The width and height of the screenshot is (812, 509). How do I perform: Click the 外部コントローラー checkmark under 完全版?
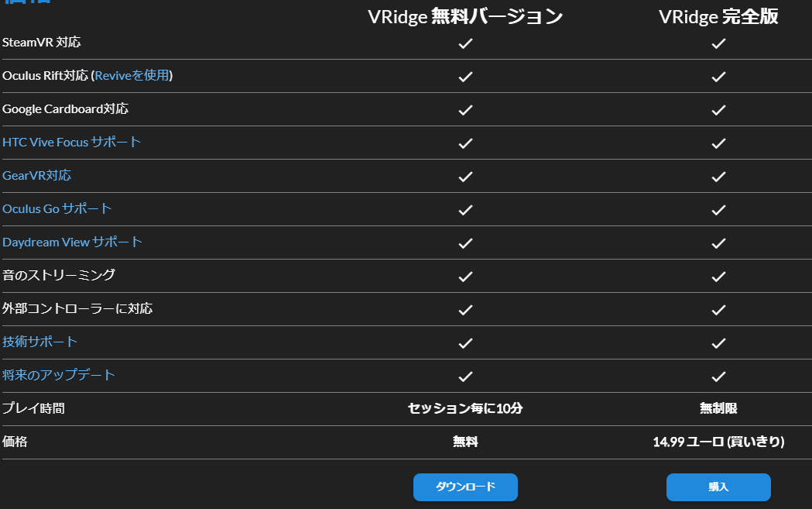point(718,309)
